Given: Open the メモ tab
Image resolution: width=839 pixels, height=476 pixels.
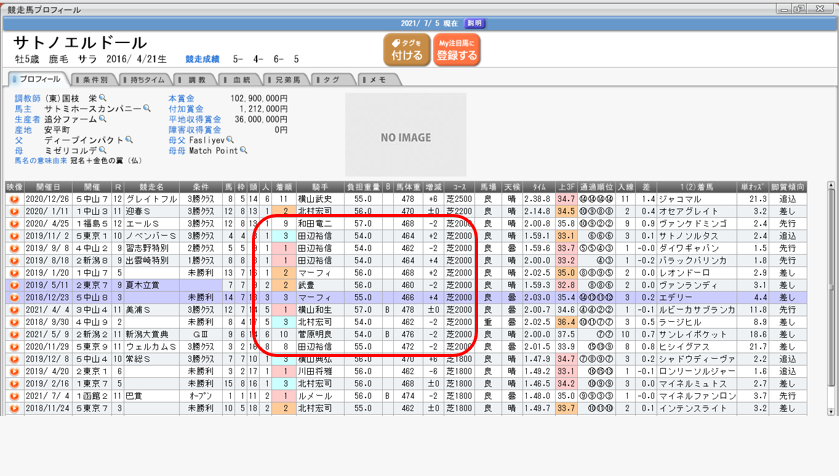Looking at the screenshot, I should pyautogui.click(x=375, y=79).
